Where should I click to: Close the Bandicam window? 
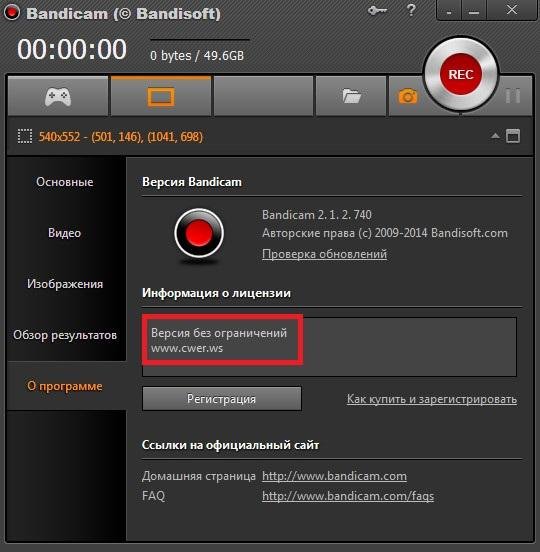(x=511, y=10)
